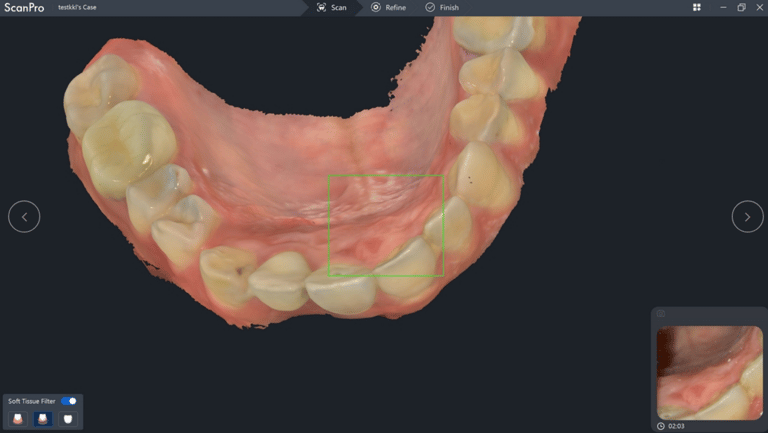The image size is (768, 433).
Task: Go to next step with right arrow
Action: pos(747,216)
